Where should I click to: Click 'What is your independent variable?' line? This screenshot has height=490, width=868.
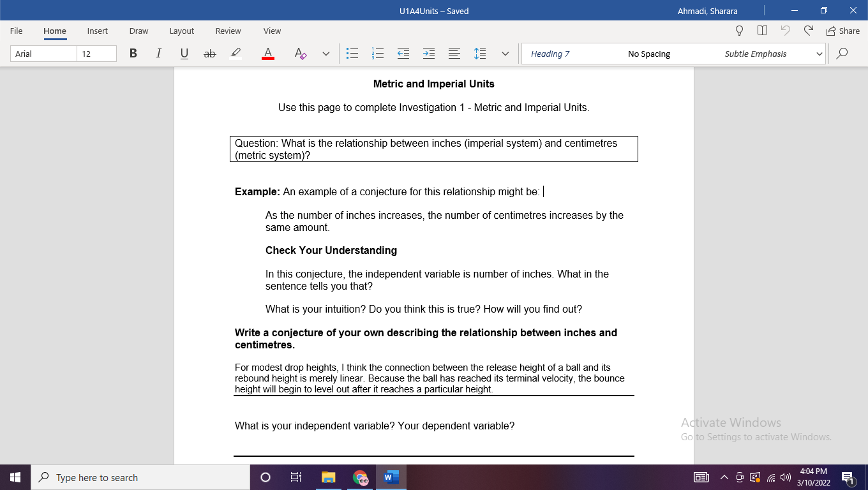coord(375,426)
